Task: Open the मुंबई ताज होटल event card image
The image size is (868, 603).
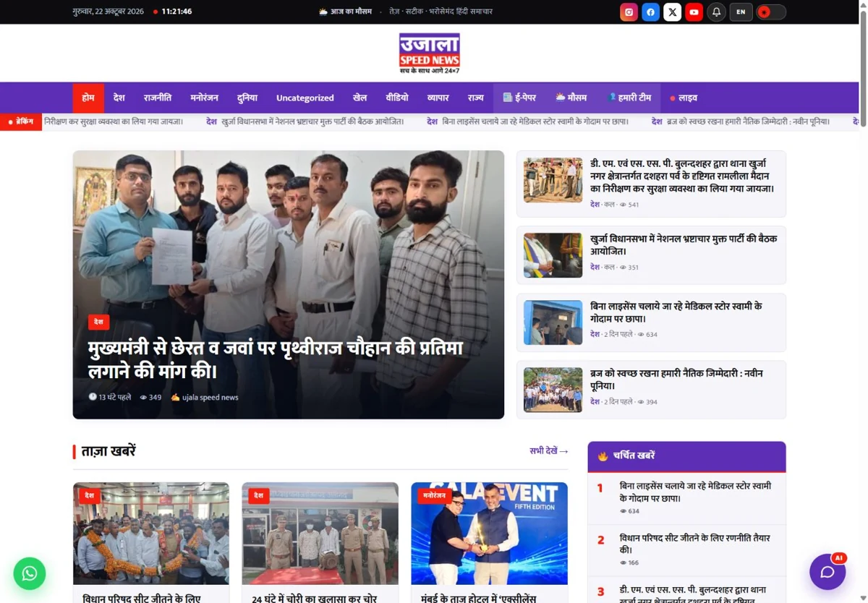Action: click(489, 534)
